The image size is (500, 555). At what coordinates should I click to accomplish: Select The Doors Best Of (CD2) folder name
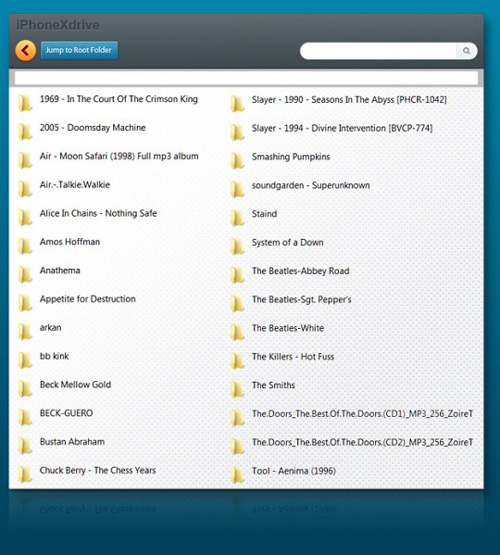[x=362, y=442]
